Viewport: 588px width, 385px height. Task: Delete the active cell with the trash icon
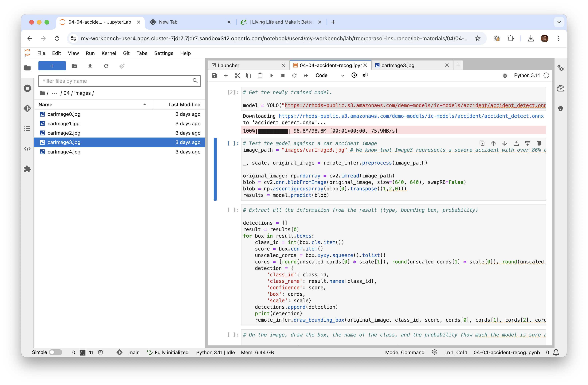click(x=539, y=143)
